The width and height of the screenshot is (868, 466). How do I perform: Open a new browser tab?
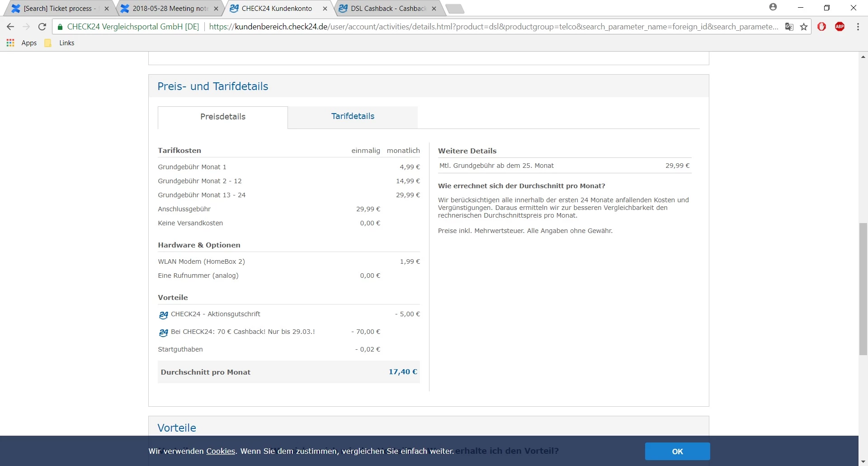click(455, 9)
